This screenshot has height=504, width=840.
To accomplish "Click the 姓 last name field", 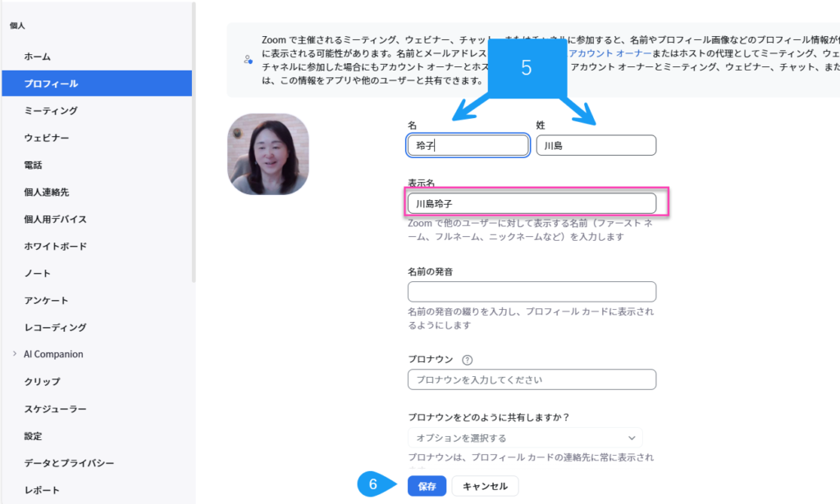I will point(596,146).
